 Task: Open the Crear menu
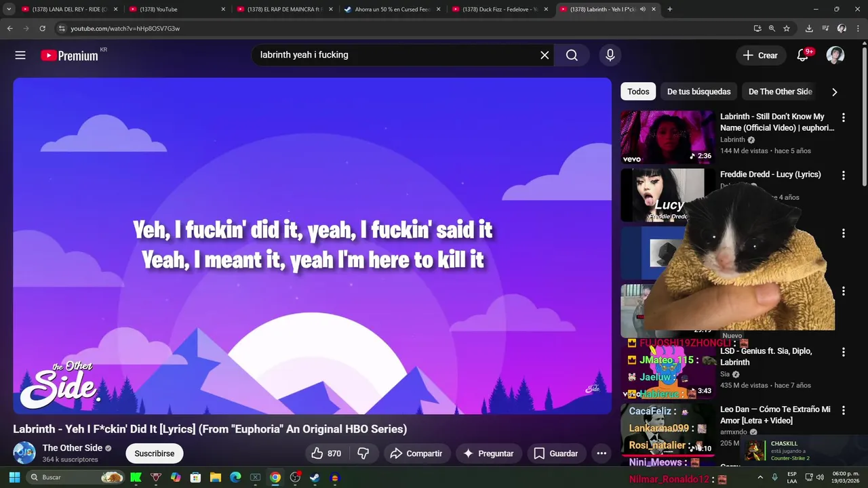pyautogui.click(x=760, y=56)
